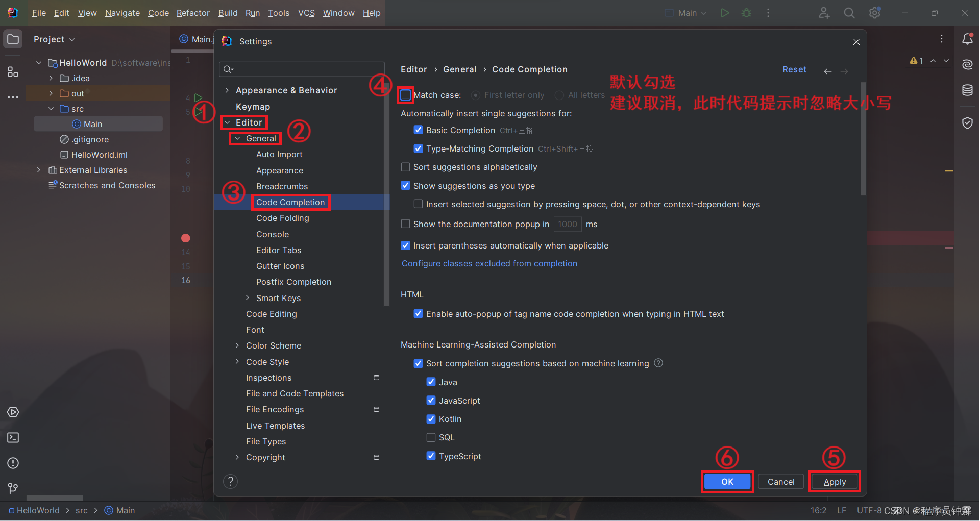Click Apply in Settings dialog
Image resolution: width=980 pixels, height=521 pixels.
click(835, 482)
